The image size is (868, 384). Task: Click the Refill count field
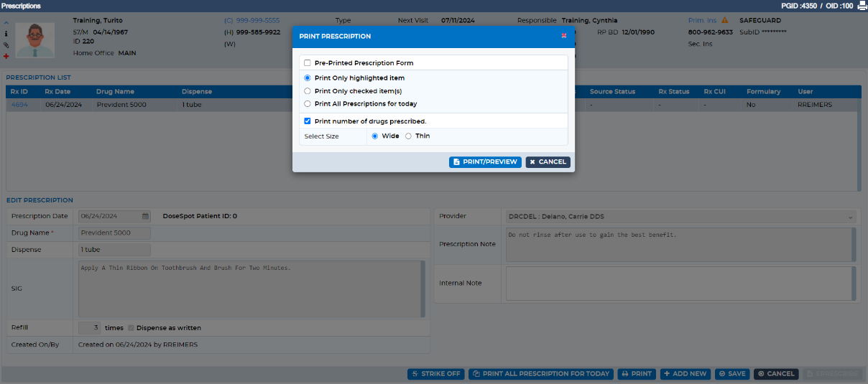90,327
